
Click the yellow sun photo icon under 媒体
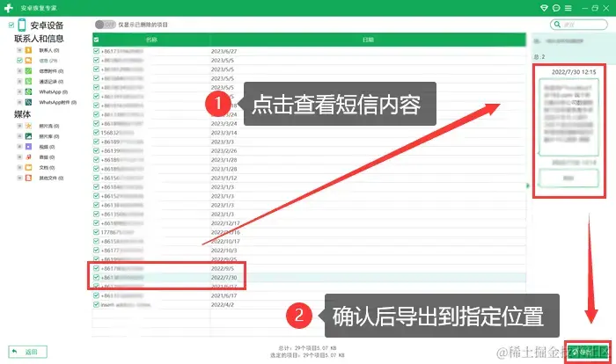[28, 126]
